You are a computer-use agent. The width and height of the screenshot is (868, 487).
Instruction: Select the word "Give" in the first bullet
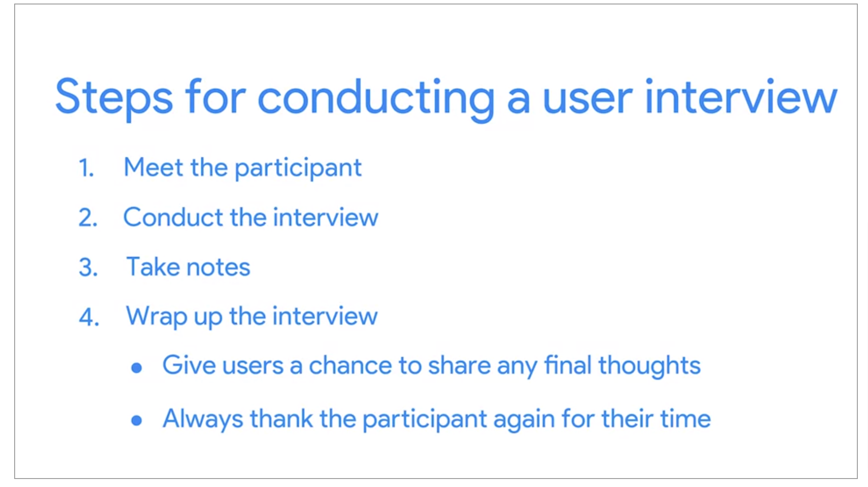(189, 365)
